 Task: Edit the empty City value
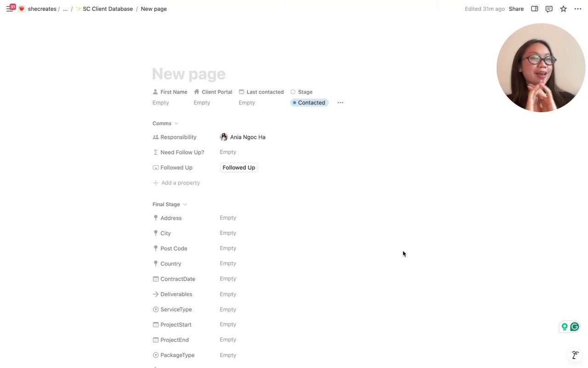[228, 233]
